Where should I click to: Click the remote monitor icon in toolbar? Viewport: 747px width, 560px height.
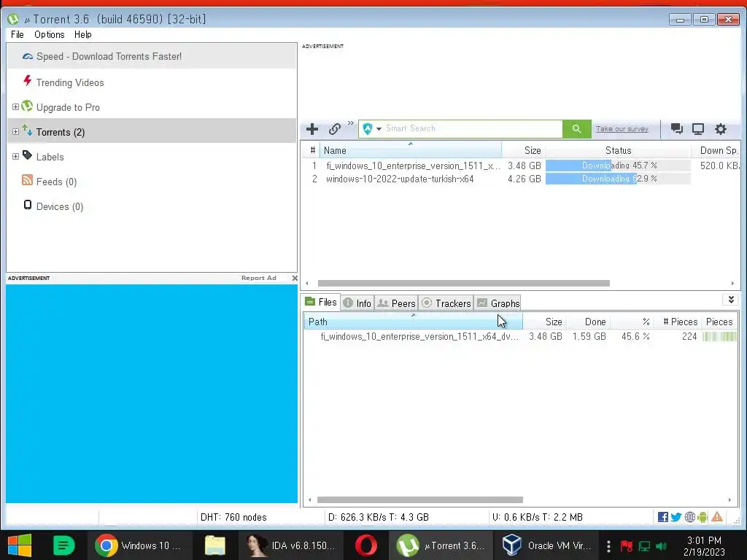click(x=698, y=128)
